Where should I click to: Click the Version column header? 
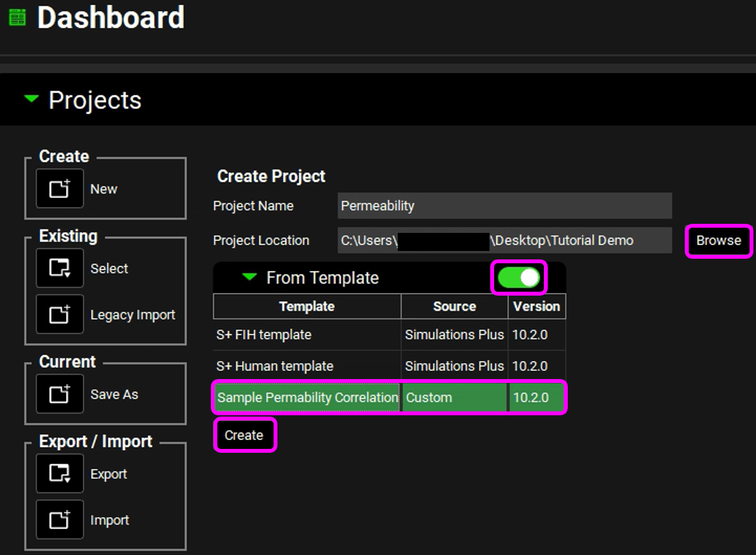(x=536, y=307)
